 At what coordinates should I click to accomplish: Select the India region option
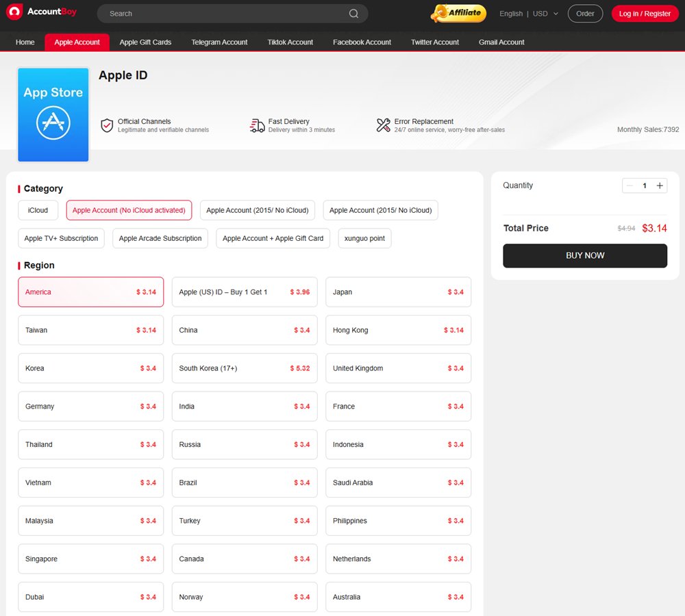(245, 407)
